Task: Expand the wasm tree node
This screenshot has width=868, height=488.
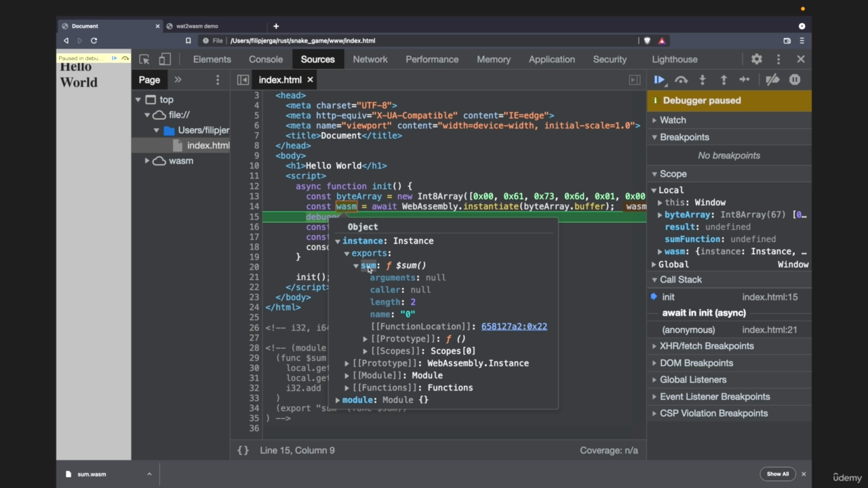Action: coord(147,161)
